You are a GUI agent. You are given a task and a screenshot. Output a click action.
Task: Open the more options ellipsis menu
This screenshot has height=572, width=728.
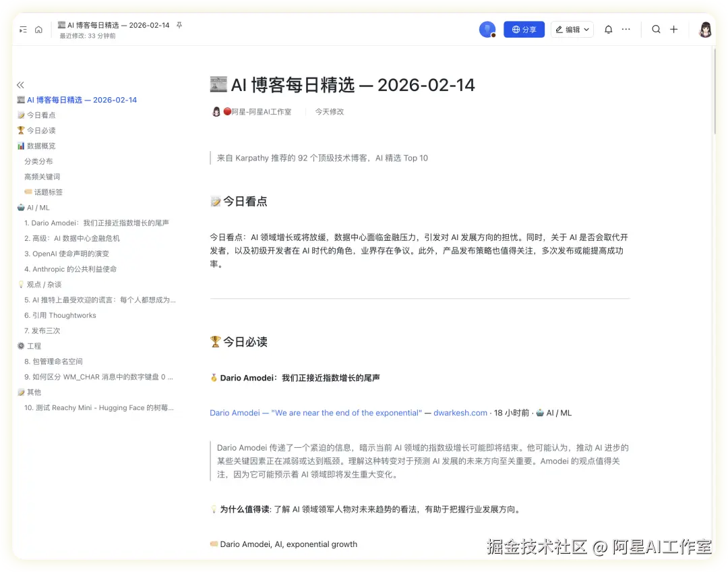click(626, 30)
